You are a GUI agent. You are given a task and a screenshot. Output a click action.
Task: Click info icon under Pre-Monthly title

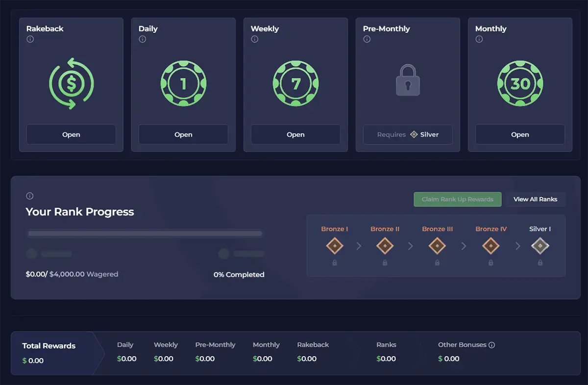coord(367,39)
